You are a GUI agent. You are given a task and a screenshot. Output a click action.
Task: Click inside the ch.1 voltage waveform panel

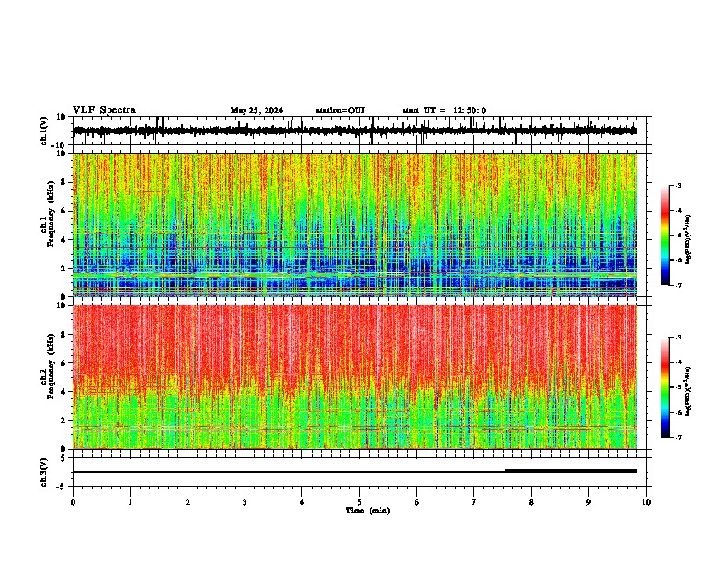click(x=358, y=131)
